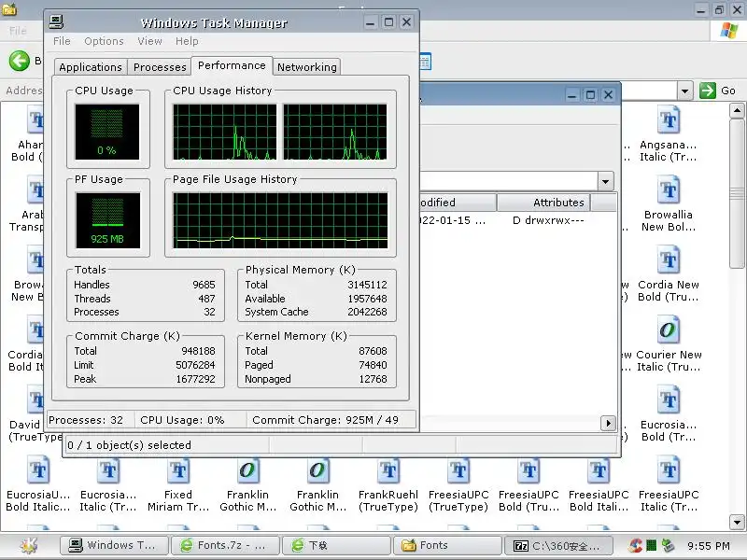Click the Attributes column header

tap(543, 203)
